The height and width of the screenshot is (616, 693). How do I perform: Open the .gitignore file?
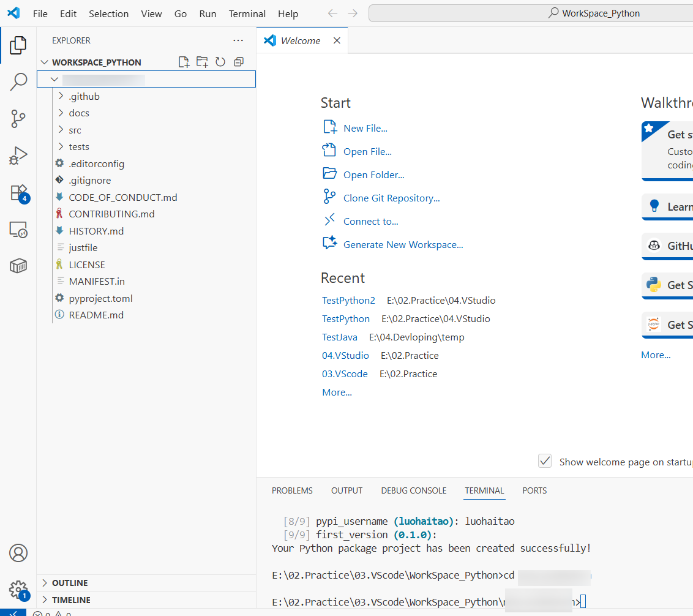click(90, 181)
